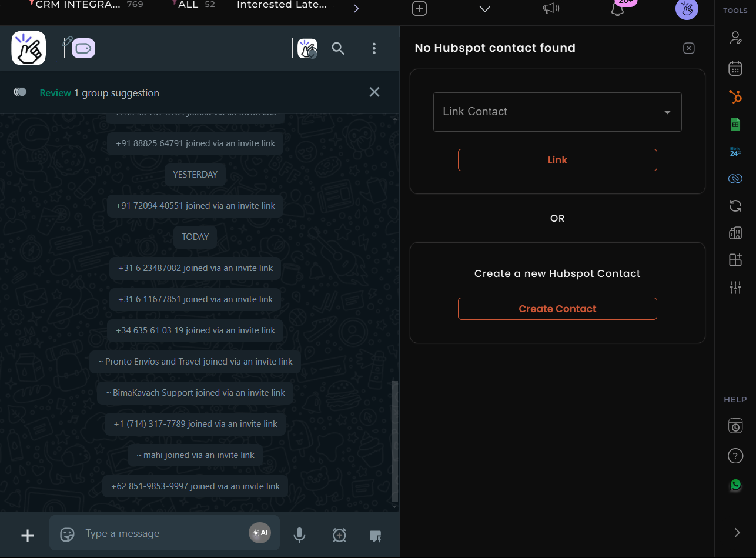The width and height of the screenshot is (756, 558).
Task: Open the Link Contact dropdown
Action: (557, 112)
